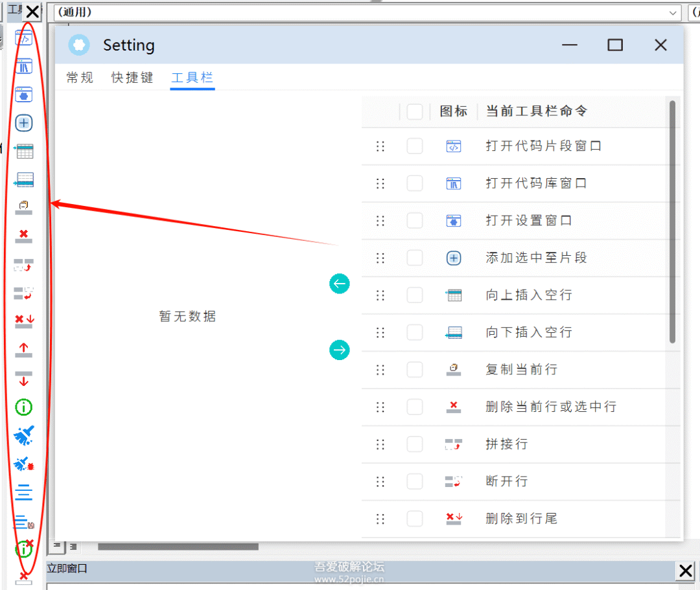
Task: Open the 快捷键 tab
Action: click(132, 78)
